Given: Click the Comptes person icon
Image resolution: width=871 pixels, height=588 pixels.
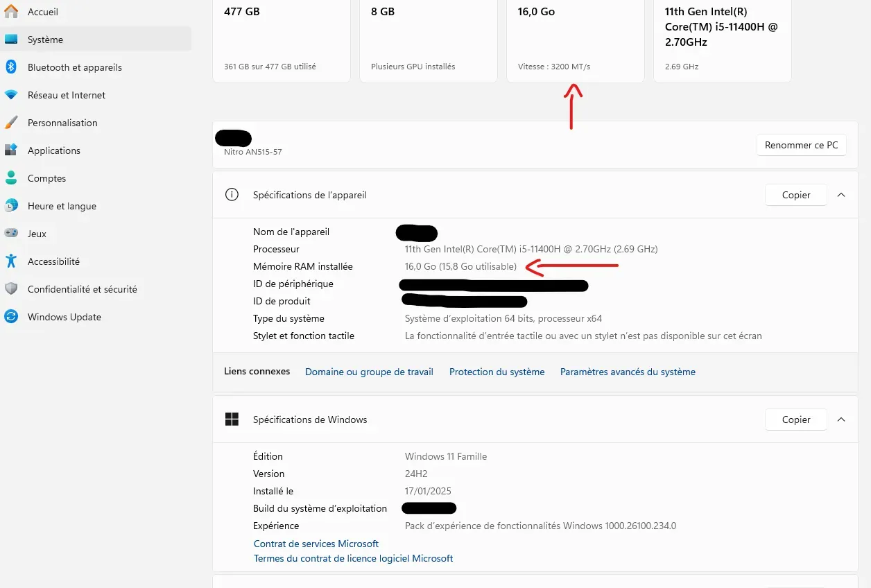Looking at the screenshot, I should tap(11, 178).
